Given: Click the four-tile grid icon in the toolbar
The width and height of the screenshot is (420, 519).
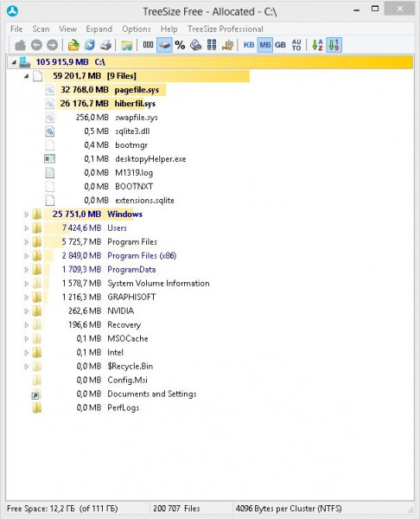Looking at the screenshot, I should (212, 45).
